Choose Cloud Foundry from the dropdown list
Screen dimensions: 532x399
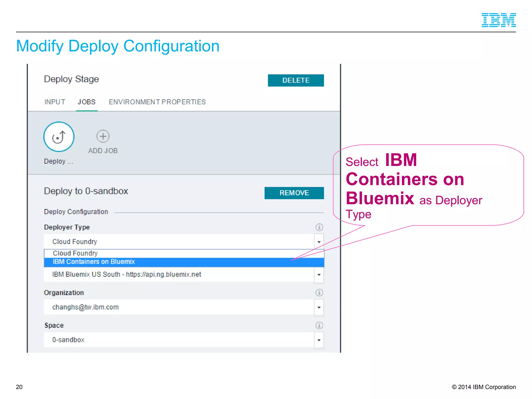[184, 253]
